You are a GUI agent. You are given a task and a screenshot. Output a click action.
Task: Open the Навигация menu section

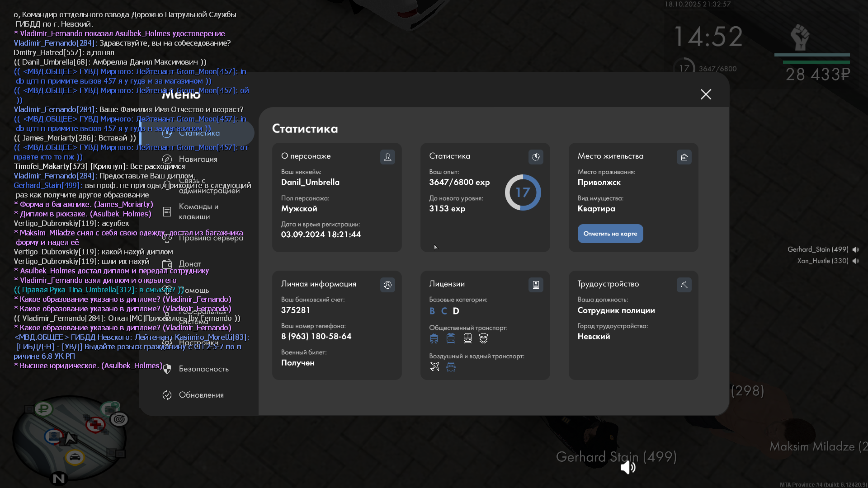coord(198,159)
